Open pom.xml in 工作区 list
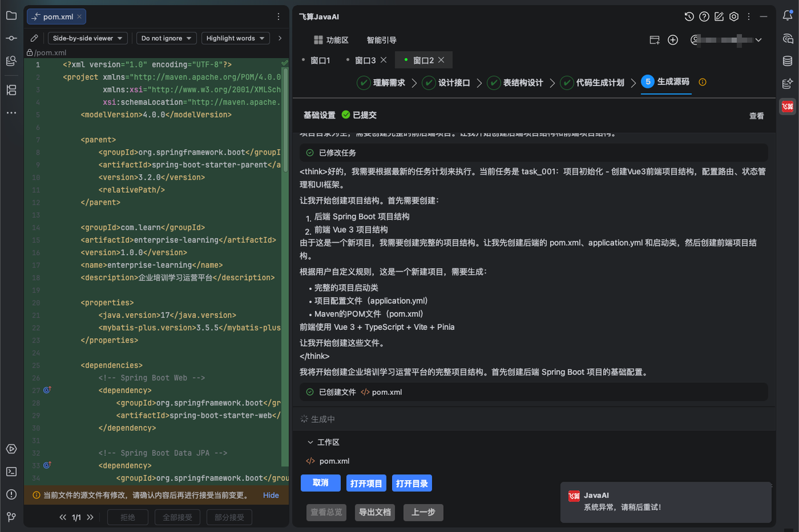The width and height of the screenshot is (799, 532). pos(335,461)
